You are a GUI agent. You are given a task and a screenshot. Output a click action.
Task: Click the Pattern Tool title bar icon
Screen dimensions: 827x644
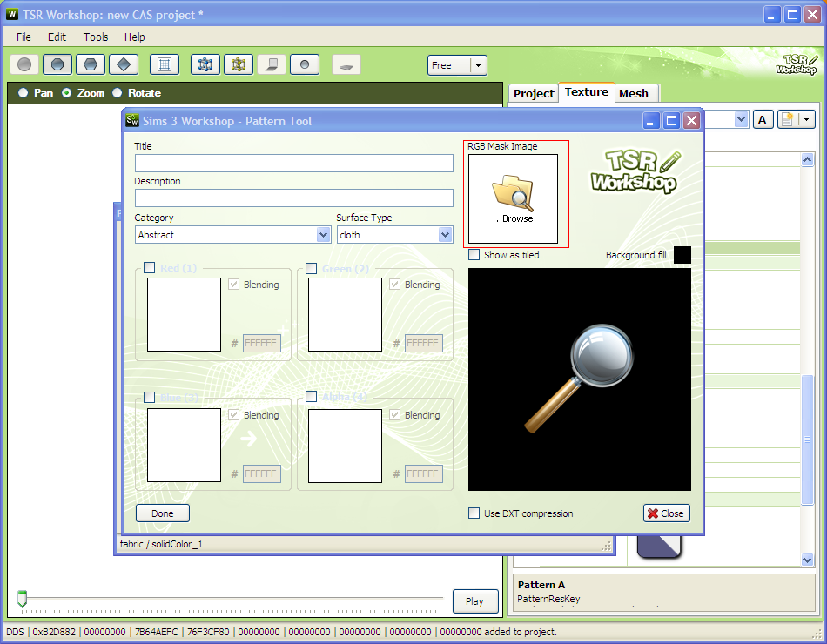132,121
